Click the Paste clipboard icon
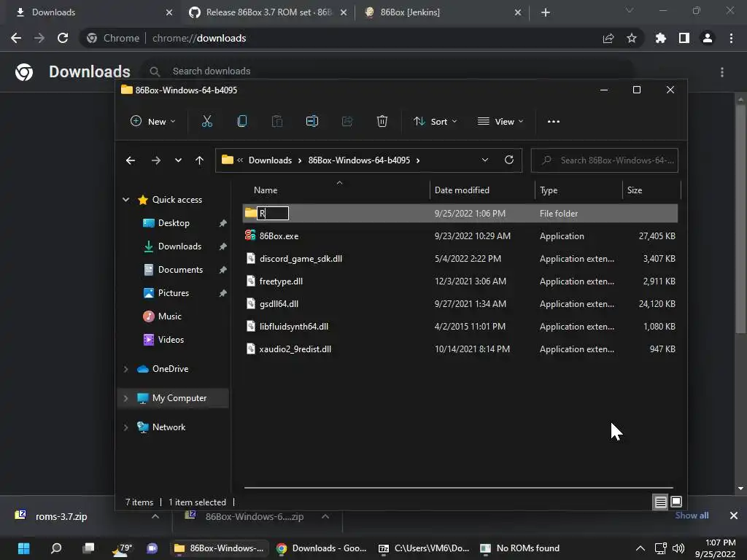Image resolution: width=747 pixels, height=560 pixels. 276,122
